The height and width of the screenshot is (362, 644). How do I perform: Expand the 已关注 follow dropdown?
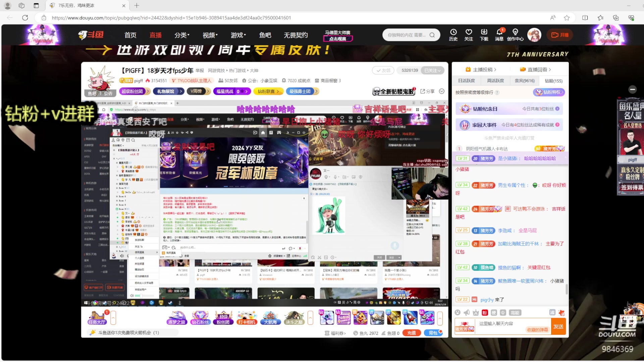[433, 70]
